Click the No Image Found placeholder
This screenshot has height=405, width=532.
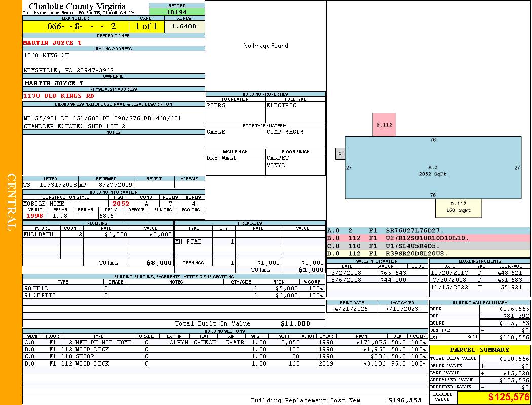coord(265,46)
